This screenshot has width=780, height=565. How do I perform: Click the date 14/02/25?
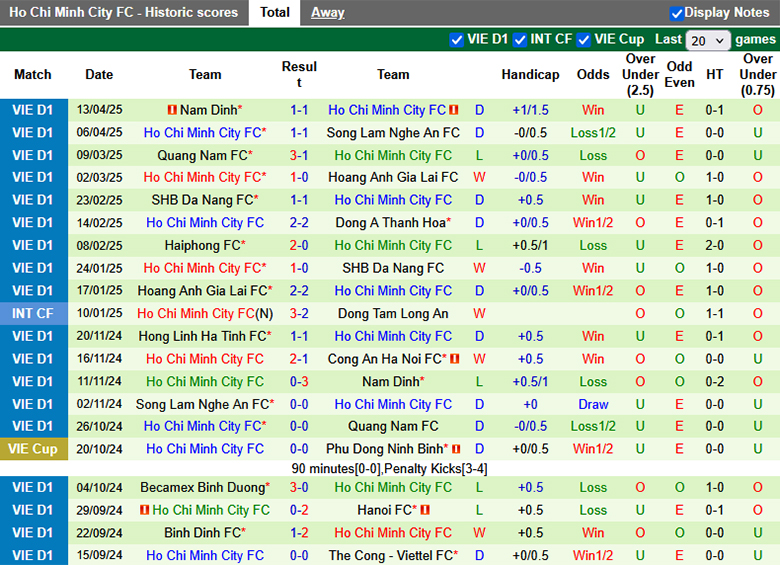[99, 222]
